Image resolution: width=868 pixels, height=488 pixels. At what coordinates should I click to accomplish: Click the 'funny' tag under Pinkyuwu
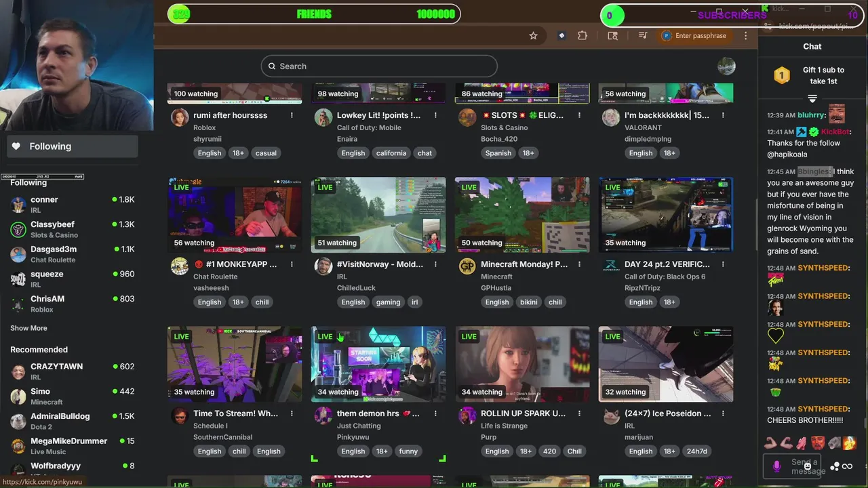[x=408, y=451]
